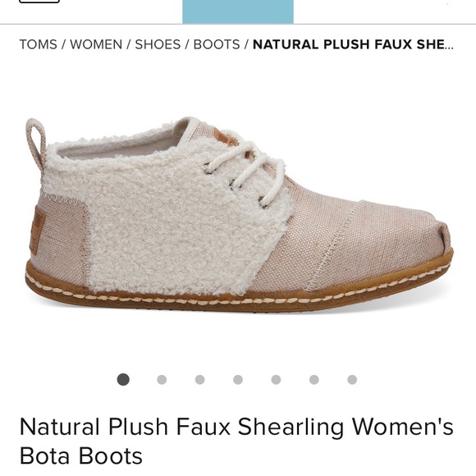Switch to the third carousel dot

[199, 379]
